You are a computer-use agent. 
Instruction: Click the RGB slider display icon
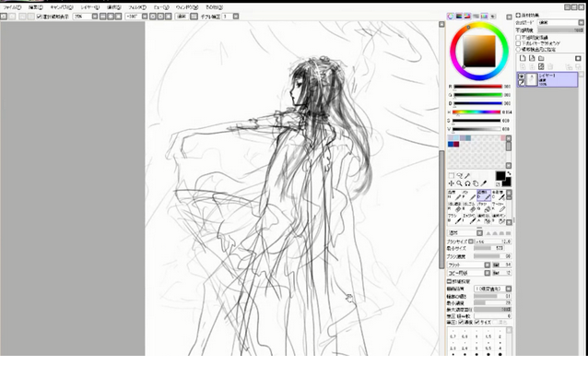pyautogui.click(x=460, y=16)
